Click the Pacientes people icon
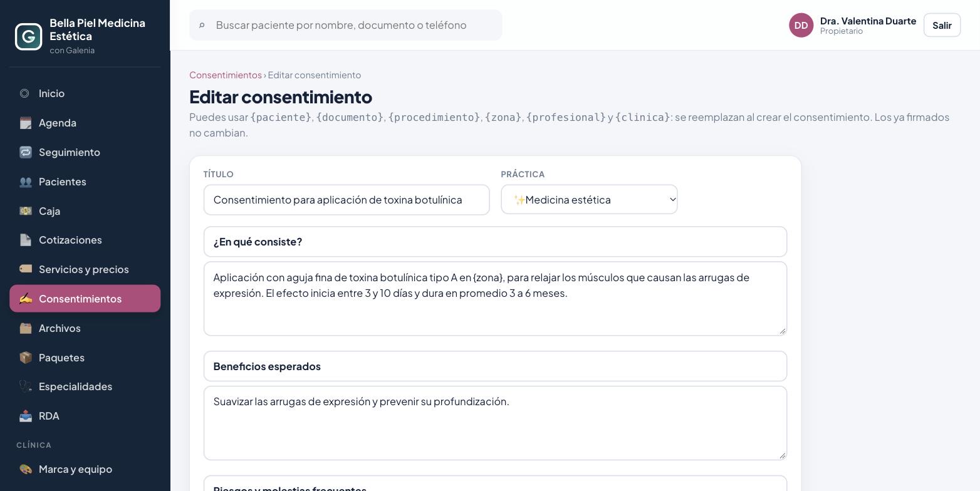 point(25,182)
